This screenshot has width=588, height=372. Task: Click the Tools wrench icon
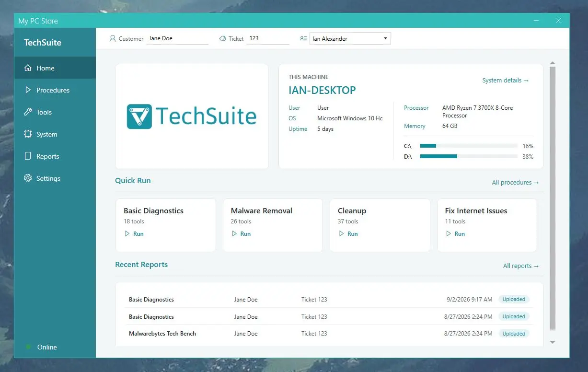(28, 112)
